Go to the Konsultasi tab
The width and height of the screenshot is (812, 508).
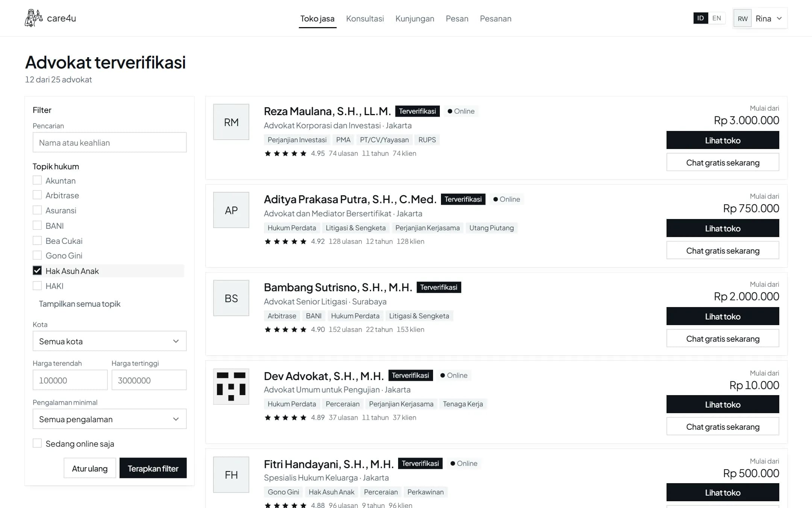tap(365, 18)
